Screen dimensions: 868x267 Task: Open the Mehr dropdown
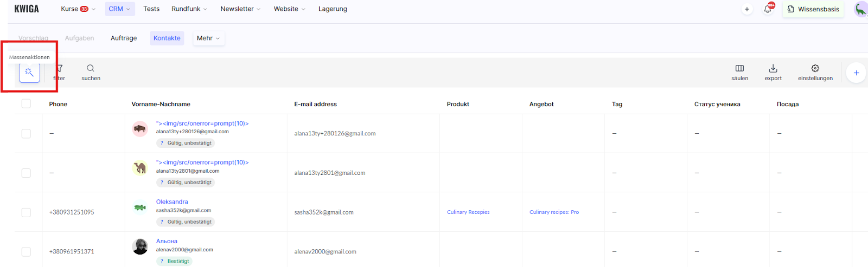tap(208, 38)
